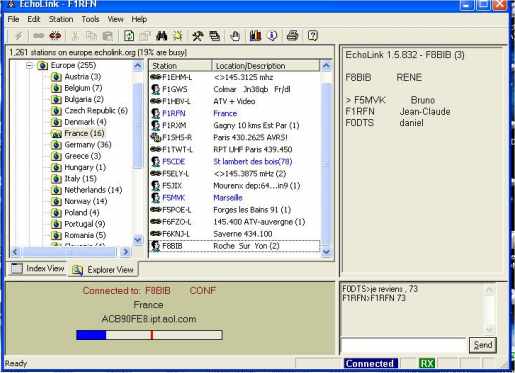Click the open folder icon beside France (16)
Image resolution: width=515 pixels, height=373 pixels.
pos(56,134)
